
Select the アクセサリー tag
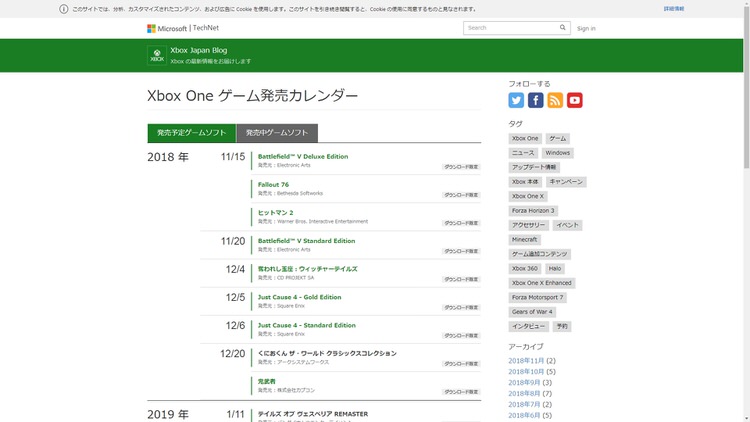click(529, 225)
